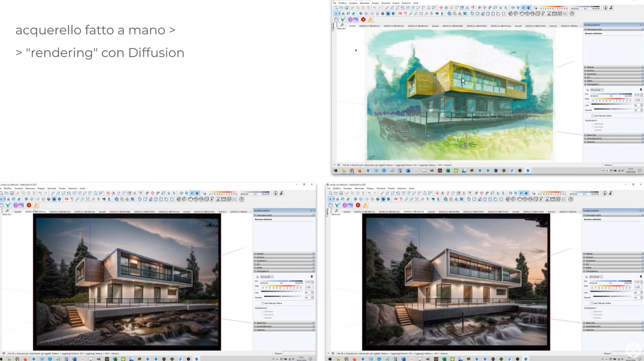The width and height of the screenshot is (644, 361).
Task: Expand the Abbina foto section in bottom-left window
Action: click(x=262, y=323)
